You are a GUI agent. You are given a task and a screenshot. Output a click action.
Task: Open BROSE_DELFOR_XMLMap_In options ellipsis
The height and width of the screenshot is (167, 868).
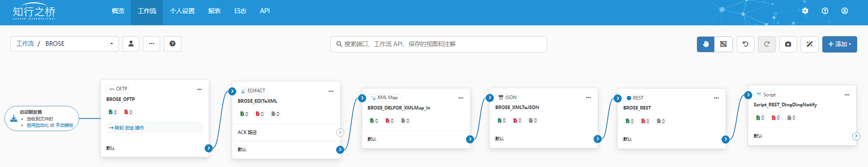pos(461,98)
